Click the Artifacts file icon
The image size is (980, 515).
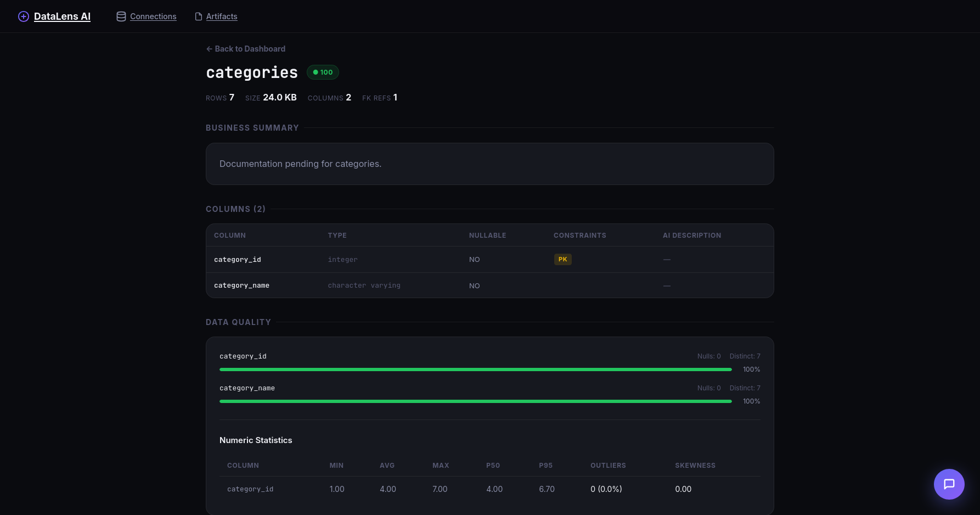click(x=199, y=16)
